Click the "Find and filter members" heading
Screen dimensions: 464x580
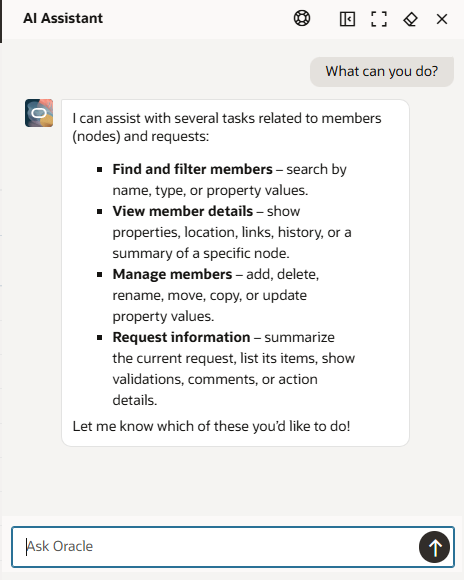click(x=192, y=169)
